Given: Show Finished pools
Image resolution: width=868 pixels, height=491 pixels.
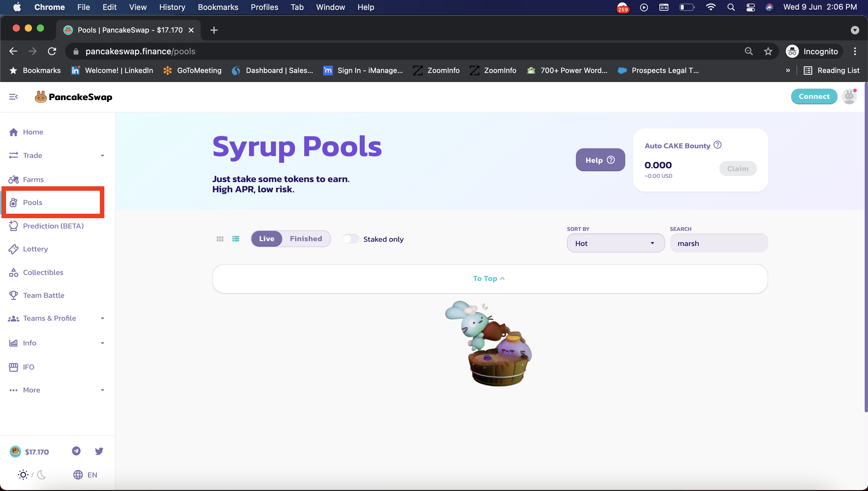Looking at the screenshot, I should [x=305, y=239].
